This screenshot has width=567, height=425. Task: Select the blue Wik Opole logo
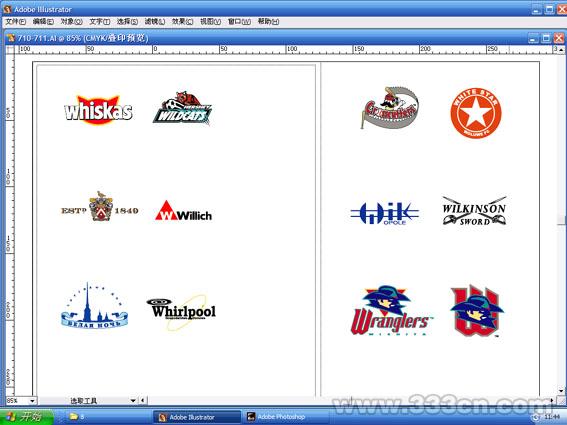[x=384, y=213]
